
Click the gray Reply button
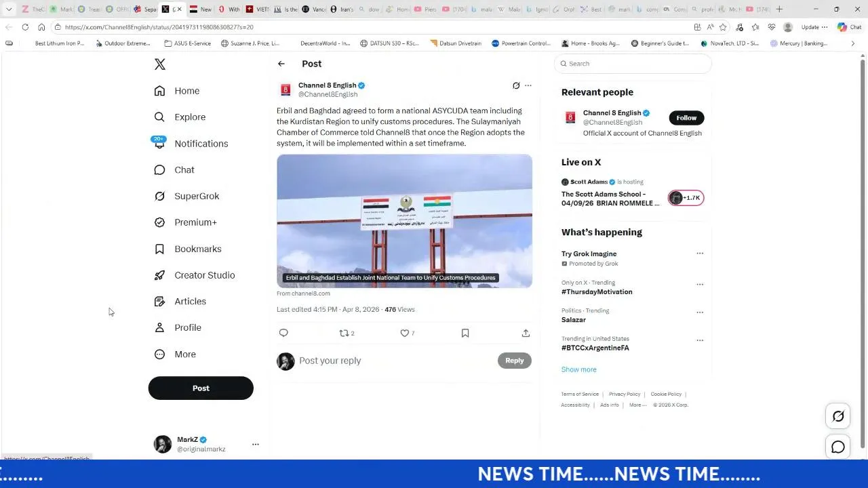[515, 361]
